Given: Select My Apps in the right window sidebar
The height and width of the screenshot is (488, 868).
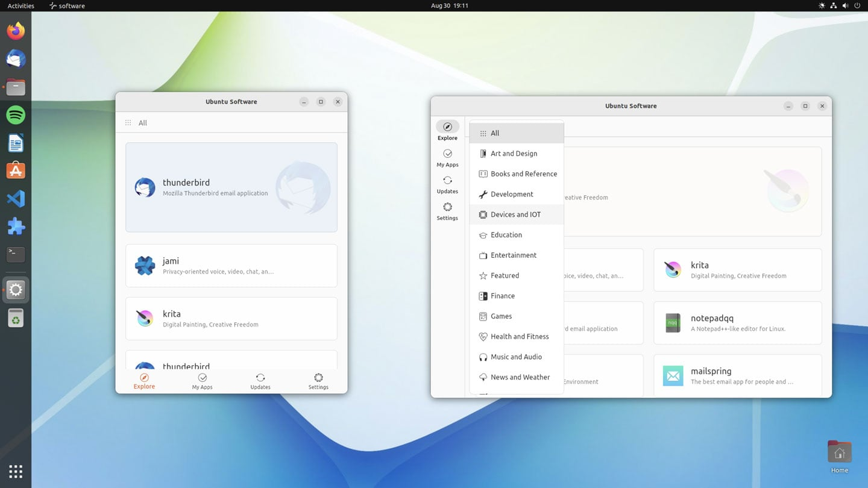Looking at the screenshot, I should click(x=447, y=158).
